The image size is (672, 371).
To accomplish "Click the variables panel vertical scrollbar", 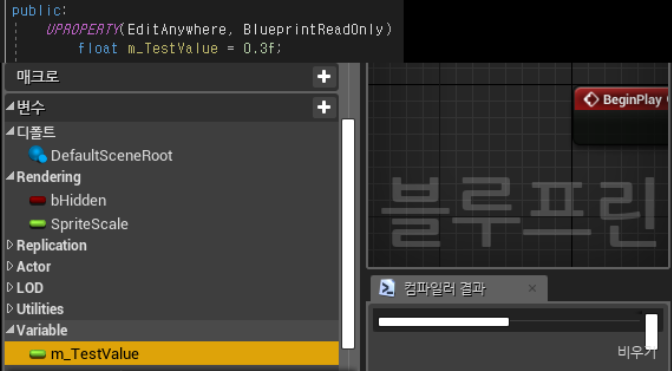I will [x=348, y=234].
